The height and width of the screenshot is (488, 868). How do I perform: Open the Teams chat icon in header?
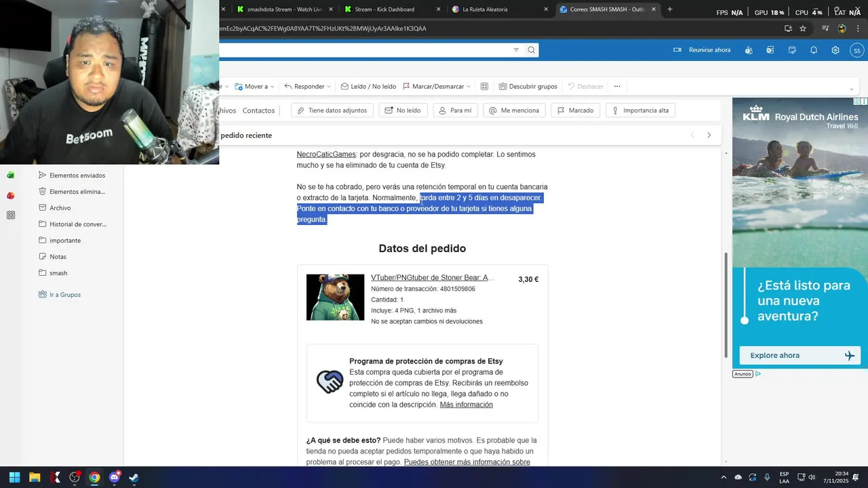coord(749,50)
